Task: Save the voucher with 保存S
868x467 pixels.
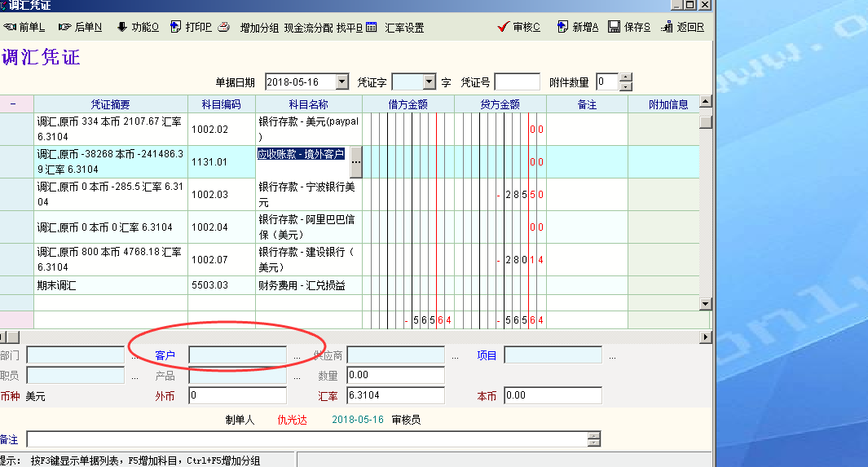Action: point(629,27)
